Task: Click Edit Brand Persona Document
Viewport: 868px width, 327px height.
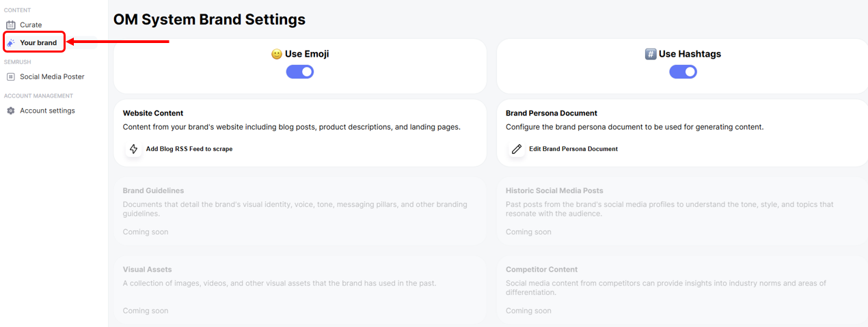Action: coord(573,149)
